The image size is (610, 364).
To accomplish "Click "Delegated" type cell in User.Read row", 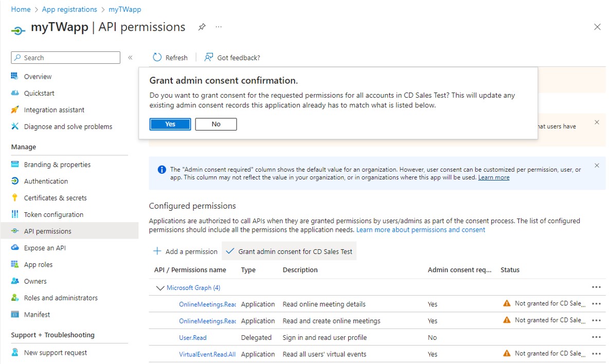I will click(256, 338).
